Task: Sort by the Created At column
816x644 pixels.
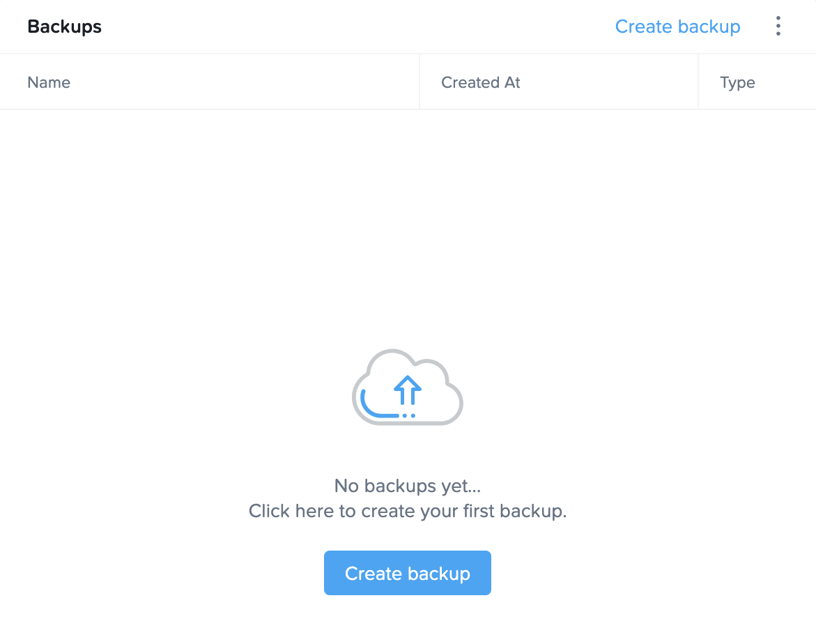Action: (480, 82)
